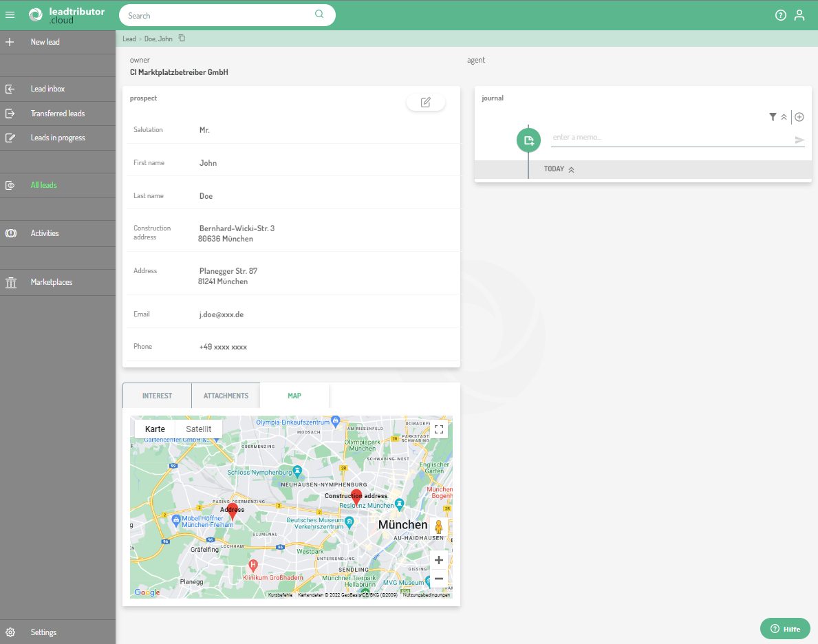Switch map to Karte view

[155, 429]
